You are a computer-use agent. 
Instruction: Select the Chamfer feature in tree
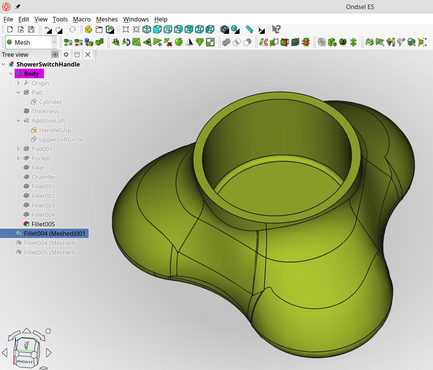pyautogui.click(x=44, y=177)
